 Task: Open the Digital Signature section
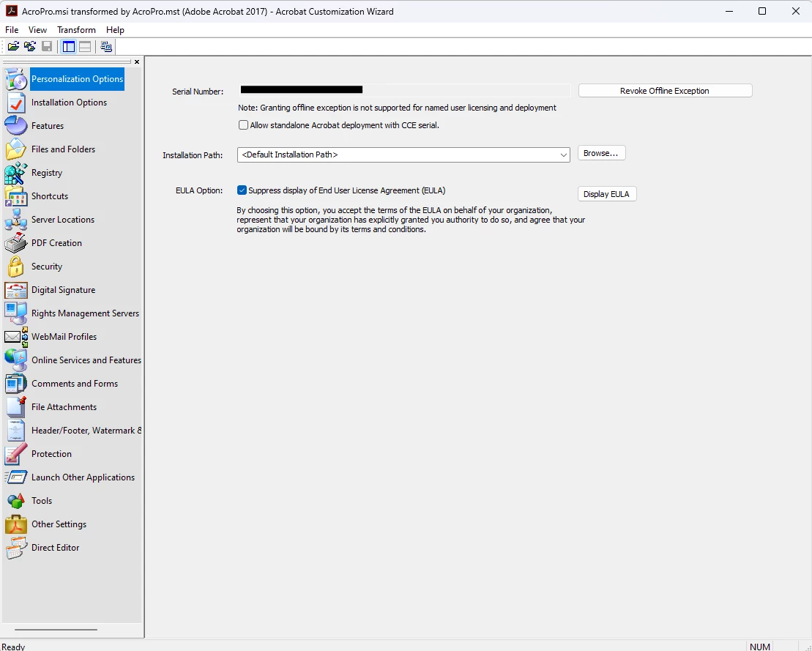[63, 290]
